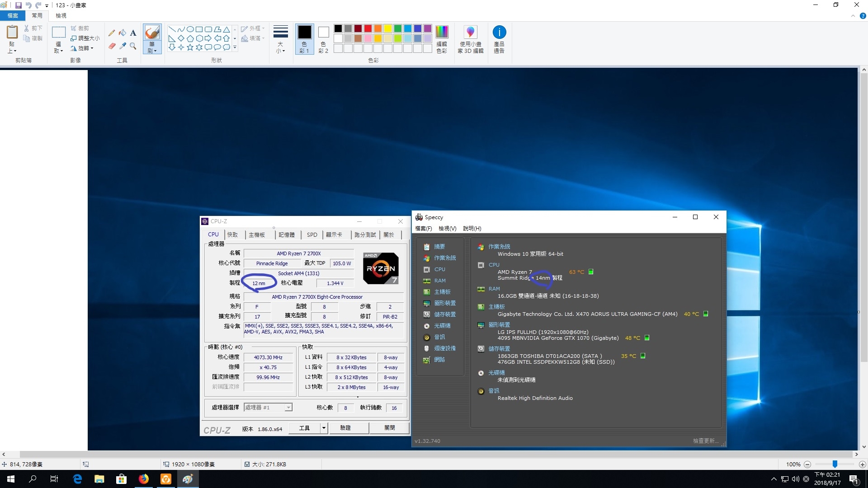Open Customize Quick Access Toolbar dropdown
This screenshot has width=868, height=488.
[47, 5]
